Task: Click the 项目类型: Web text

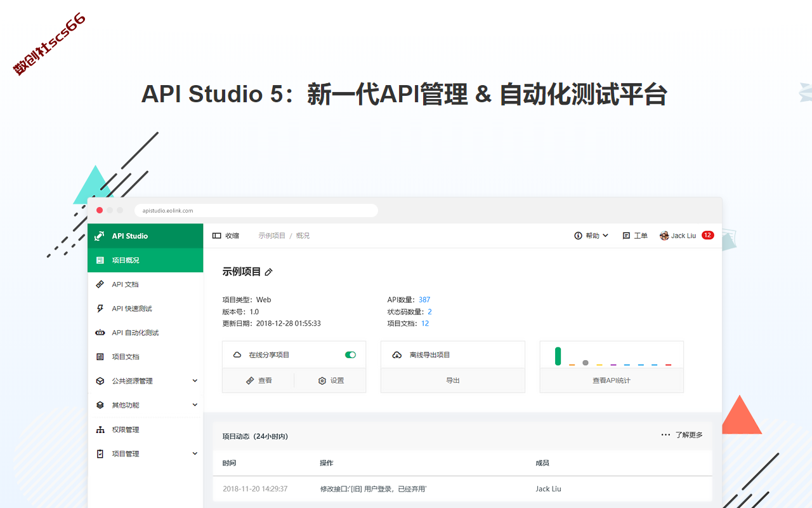Action: coord(247,300)
